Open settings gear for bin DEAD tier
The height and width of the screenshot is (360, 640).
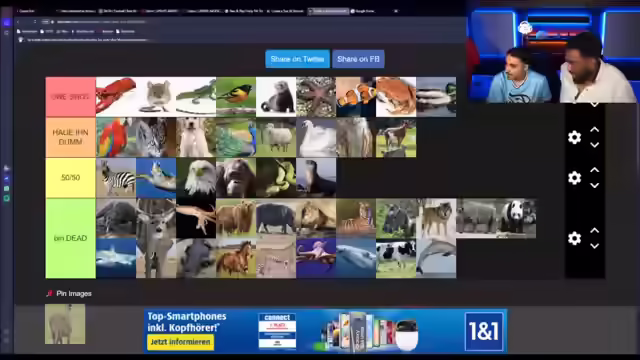coord(574,238)
